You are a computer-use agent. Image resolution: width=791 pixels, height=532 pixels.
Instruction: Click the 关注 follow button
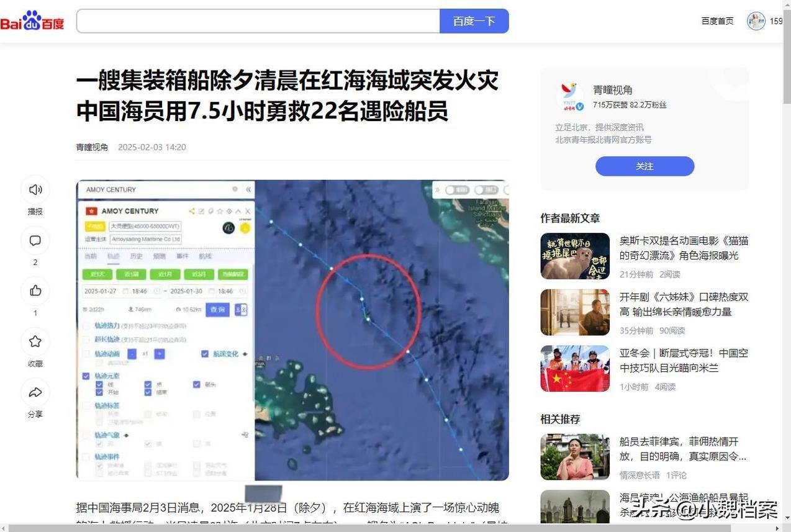(x=644, y=166)
